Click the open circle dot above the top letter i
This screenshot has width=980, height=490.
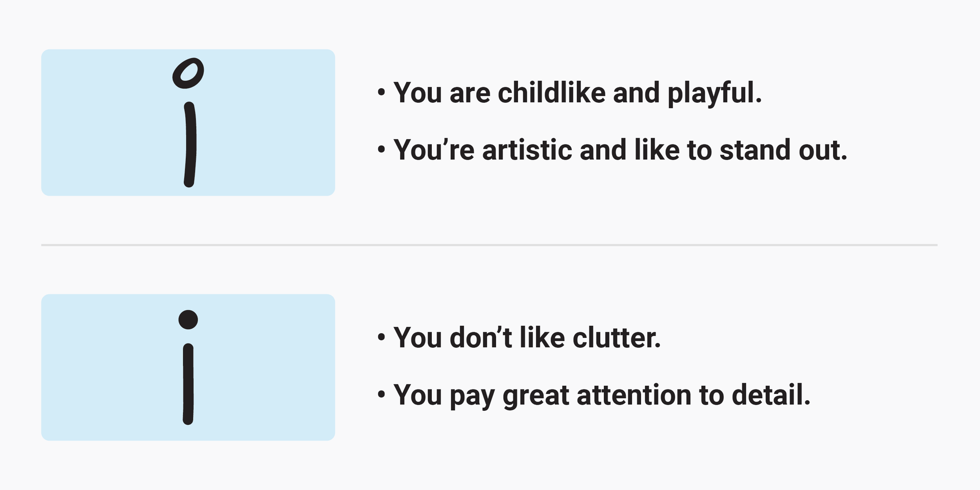[x=188, y=73]
